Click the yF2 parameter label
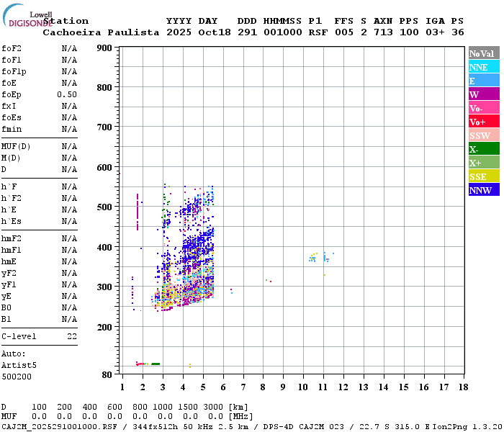 pyautogui.click(x=9, y=274)
